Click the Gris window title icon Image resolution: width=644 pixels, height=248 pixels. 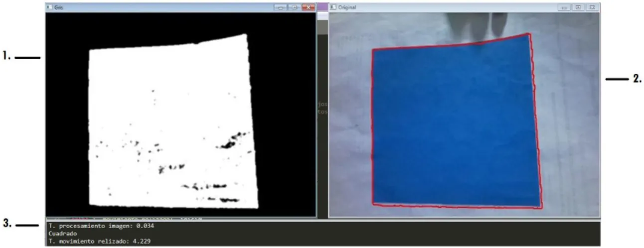click(48, 7)
